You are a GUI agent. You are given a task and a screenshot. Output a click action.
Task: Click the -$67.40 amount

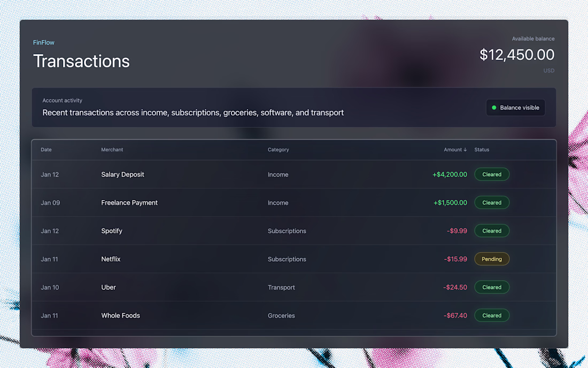455,316
